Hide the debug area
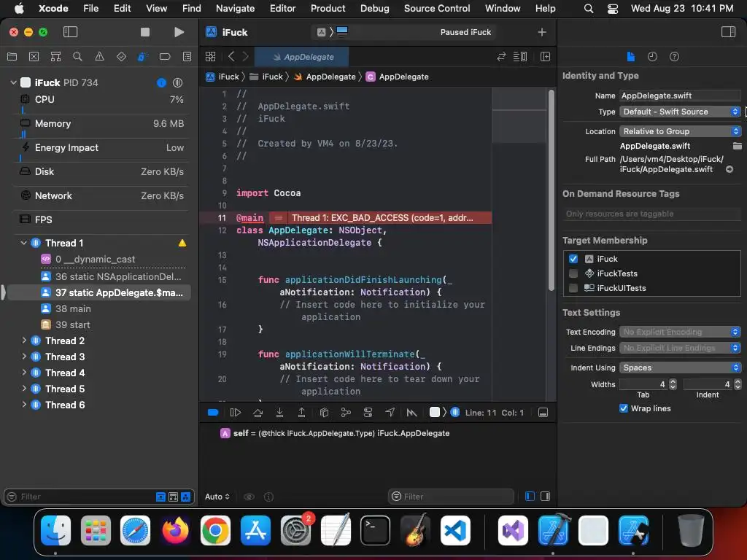This screenshot has height=560, width=747. (x=543, y=413)
